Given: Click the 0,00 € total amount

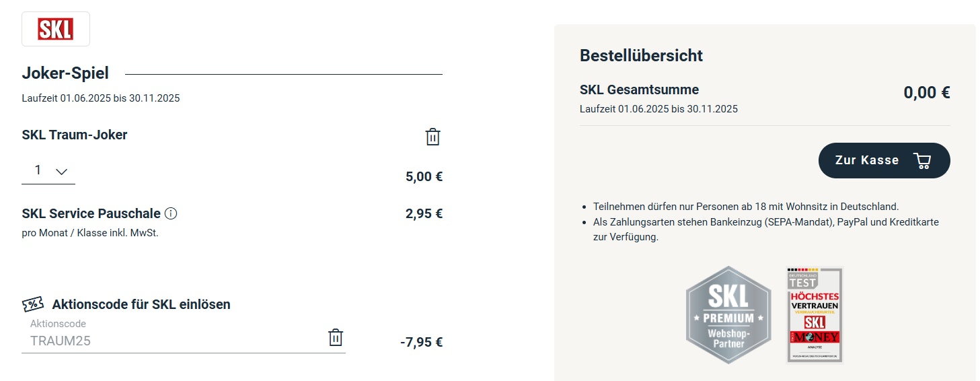Looking at the screenshot, I should point(926,93).
